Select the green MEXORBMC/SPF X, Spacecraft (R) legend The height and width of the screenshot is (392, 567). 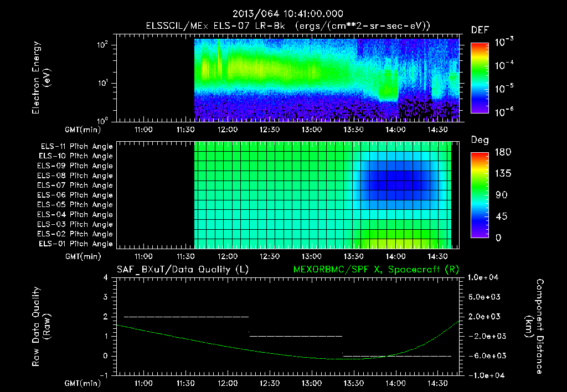(376, 270)
